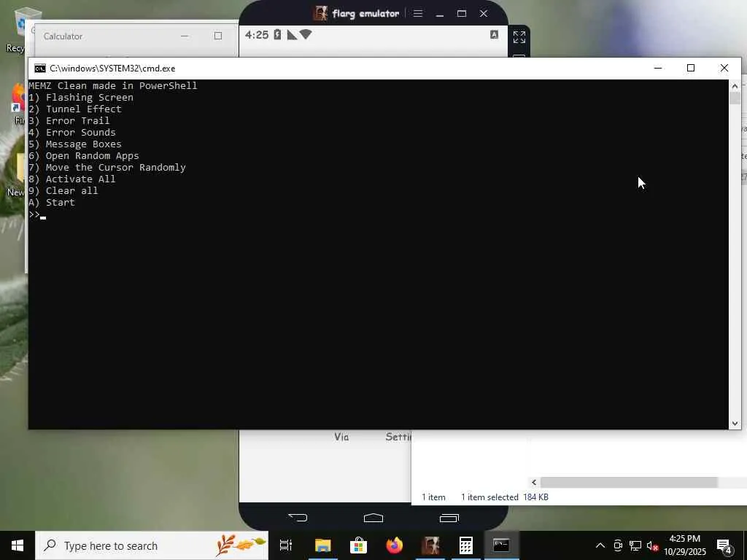Click the "1) Flashing Screen" line
Screen dimensions: 747x560
click(x=81, y=97)
